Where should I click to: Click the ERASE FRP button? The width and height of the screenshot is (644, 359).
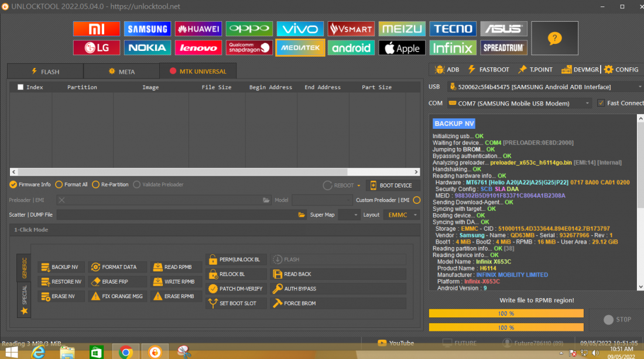point(118,282)
